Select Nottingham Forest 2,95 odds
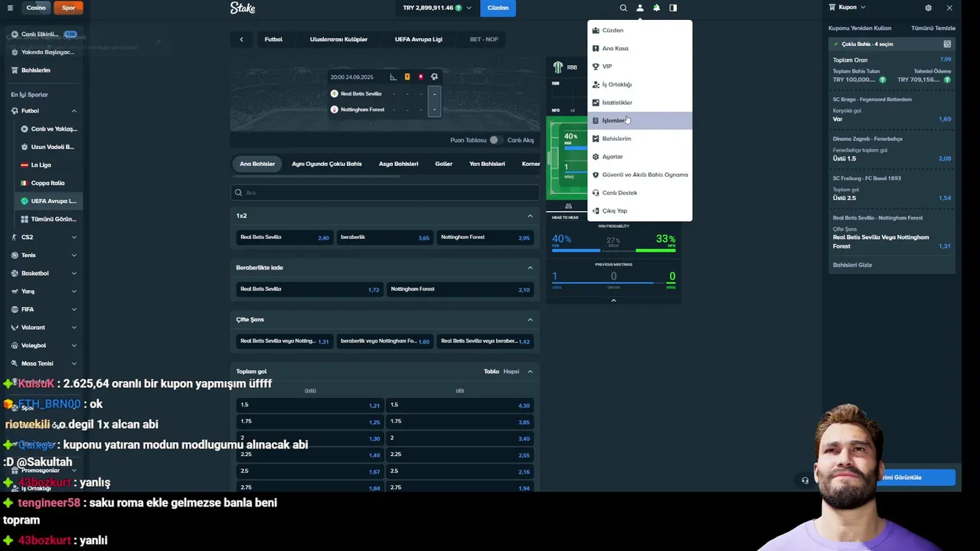980x551 pixels. click(485, 237)
